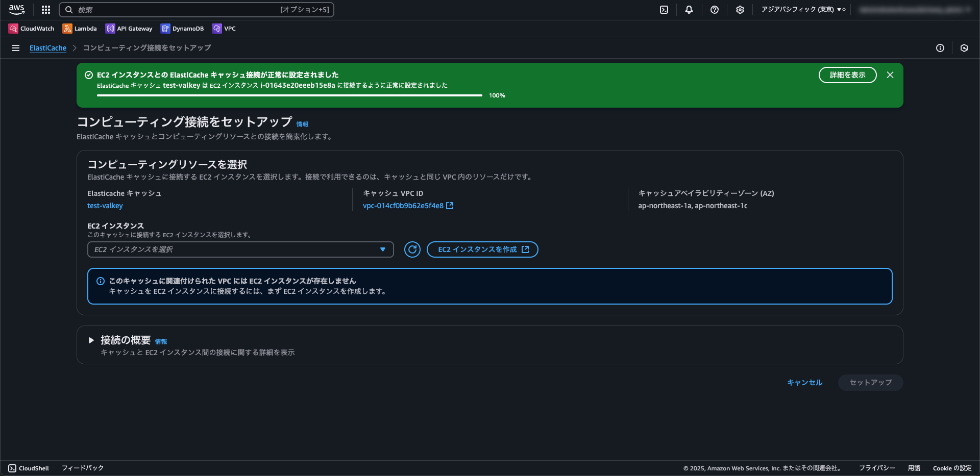Open the settings gear
This screenshot has height=476, width=980.
point(740,10)
